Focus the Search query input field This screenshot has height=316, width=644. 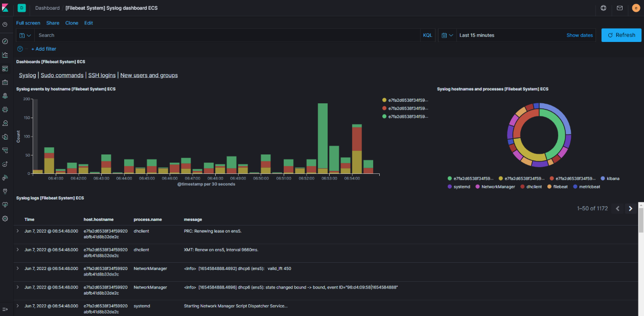[227, 35]
